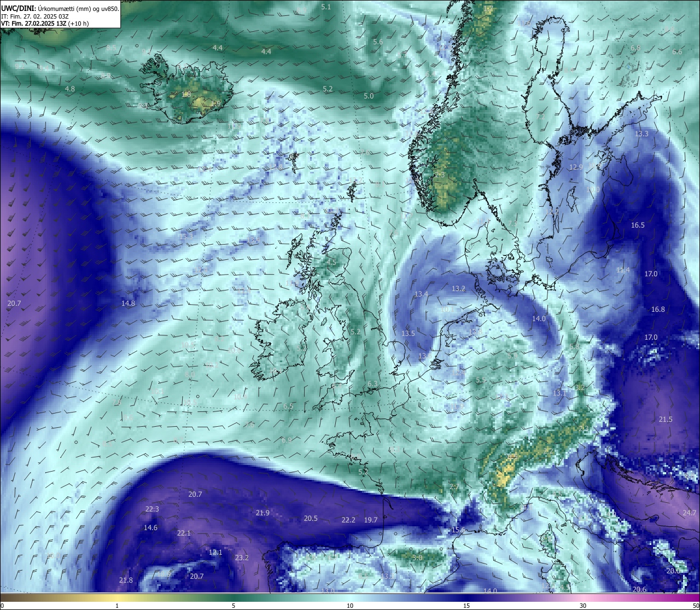700x610 pixels.
Task: Click the 12.9 value over the Baltic
Action: point(576,167)
